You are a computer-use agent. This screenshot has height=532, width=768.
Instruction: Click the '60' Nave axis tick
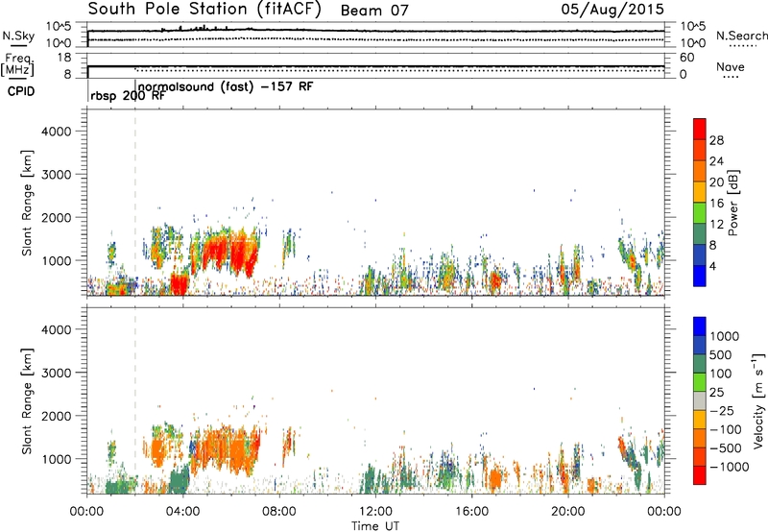[x=686, y=58]
